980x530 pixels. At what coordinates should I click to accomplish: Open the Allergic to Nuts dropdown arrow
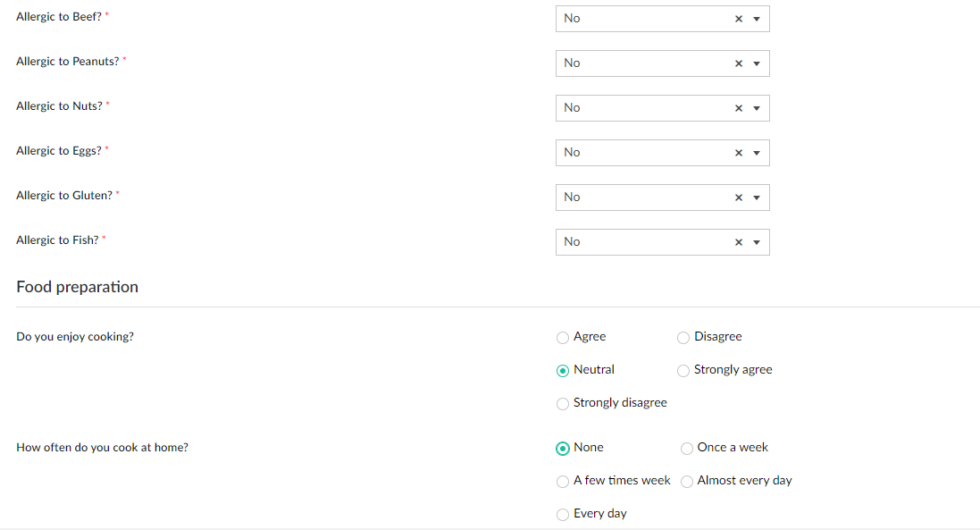(x=757, y=108)
